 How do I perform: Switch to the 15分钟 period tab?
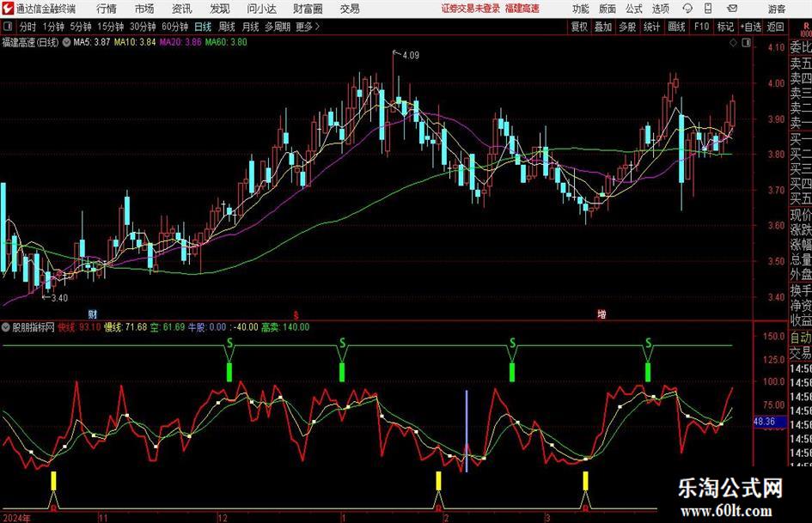(110, 27)
